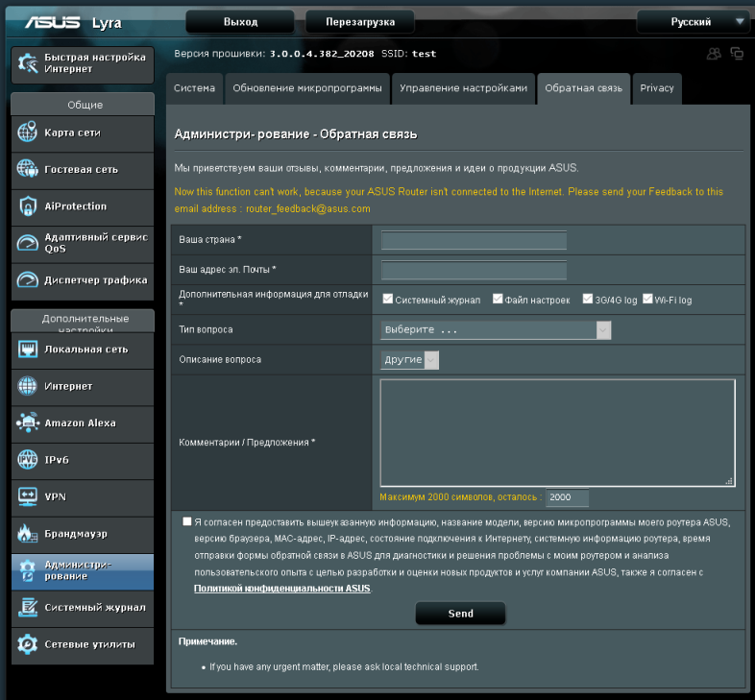Click the Ваш адрес эл. Почты field
Screen dimensions: 755x700
point(474,270)
